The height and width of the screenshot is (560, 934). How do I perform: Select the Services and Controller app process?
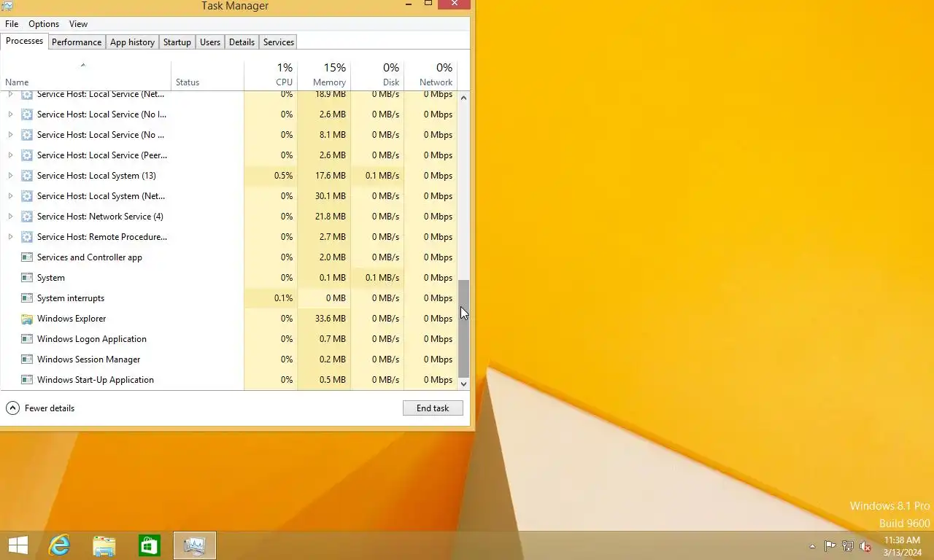pyautogui.click(x=228, y=257)
